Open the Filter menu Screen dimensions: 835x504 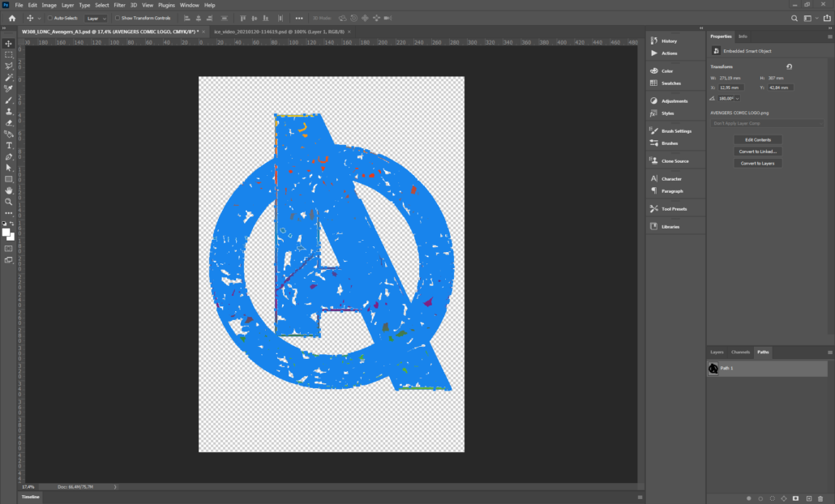click(x=119, y=6)
